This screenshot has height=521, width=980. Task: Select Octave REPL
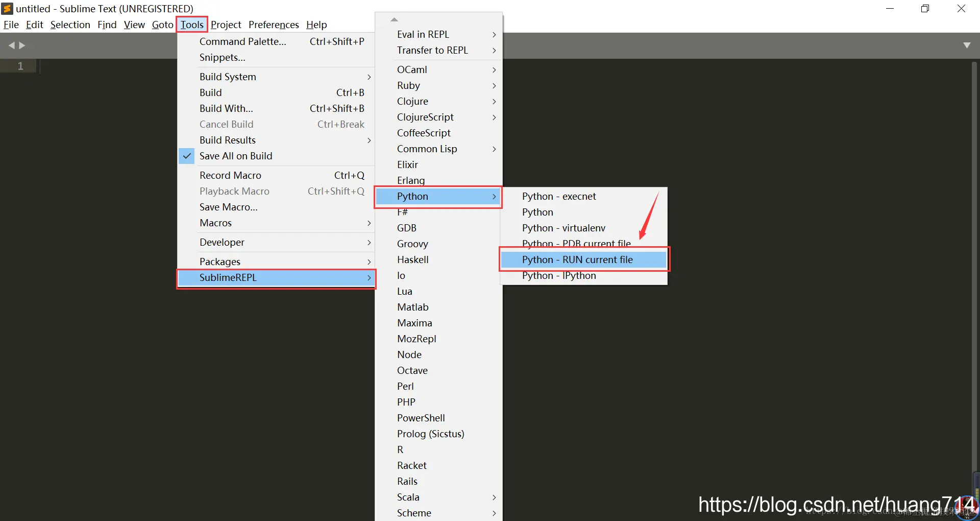click(438, 370)
